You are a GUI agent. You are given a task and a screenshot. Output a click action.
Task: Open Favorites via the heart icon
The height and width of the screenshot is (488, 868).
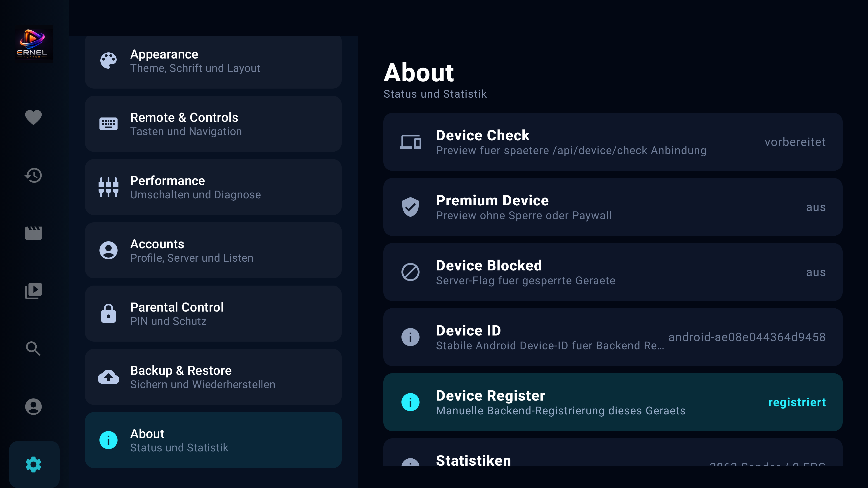tap(33, 117)
